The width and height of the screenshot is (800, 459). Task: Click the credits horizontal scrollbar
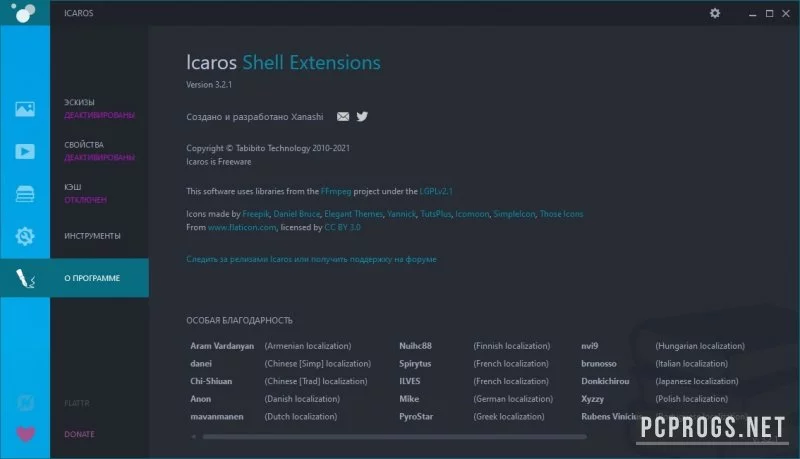coord(394,437)
